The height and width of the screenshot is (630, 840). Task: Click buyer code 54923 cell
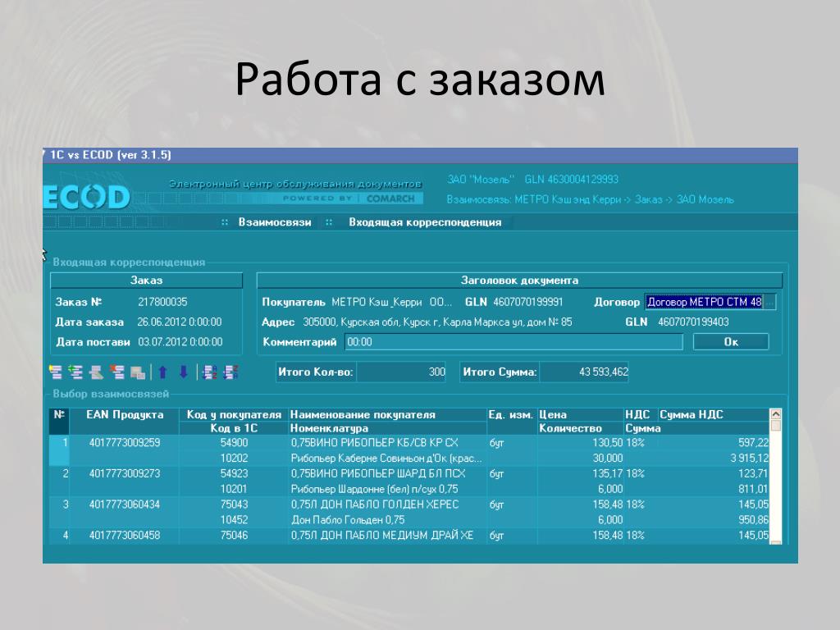(234, 473)
